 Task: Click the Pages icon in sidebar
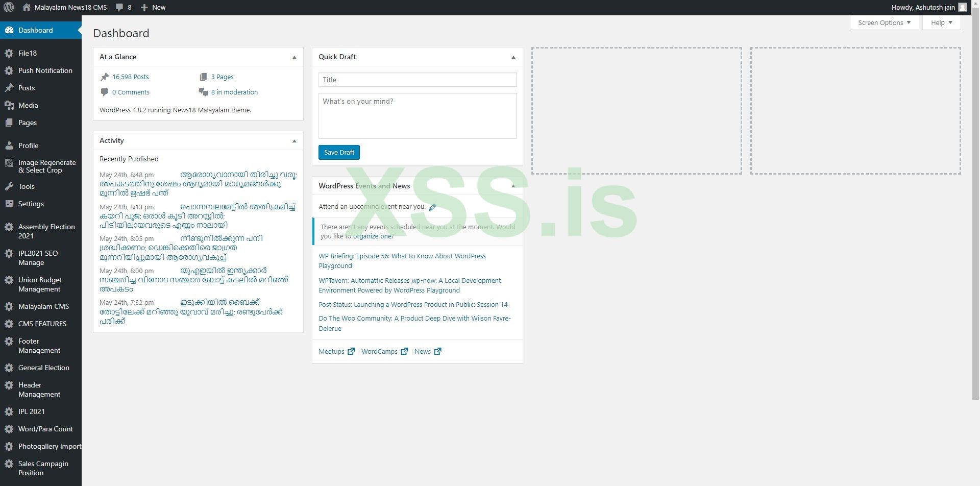9,123
